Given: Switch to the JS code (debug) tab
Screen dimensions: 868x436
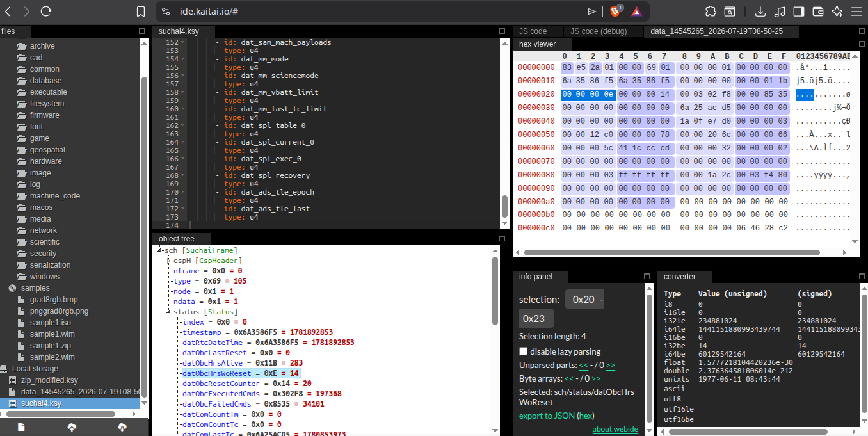Looking at the screenshot, I should (599, 31).
